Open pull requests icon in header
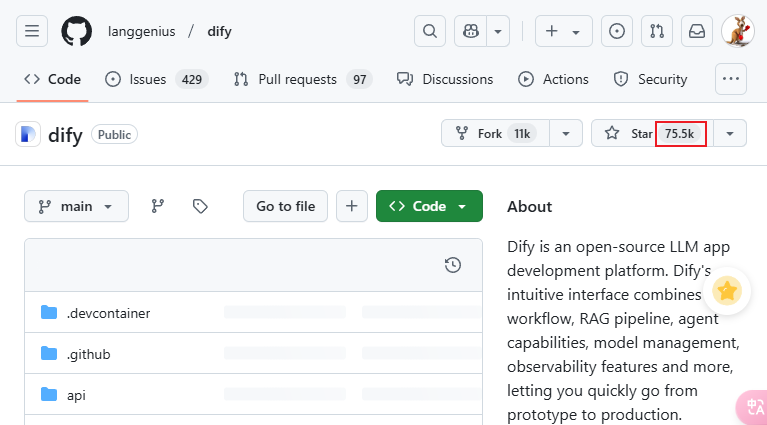The image size is (767, 425). tap(657, 31)
